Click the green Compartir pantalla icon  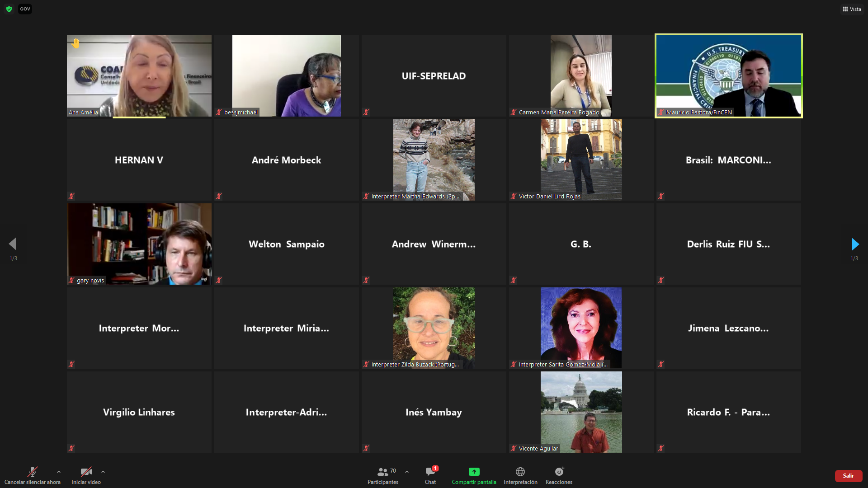pos(474,472)
